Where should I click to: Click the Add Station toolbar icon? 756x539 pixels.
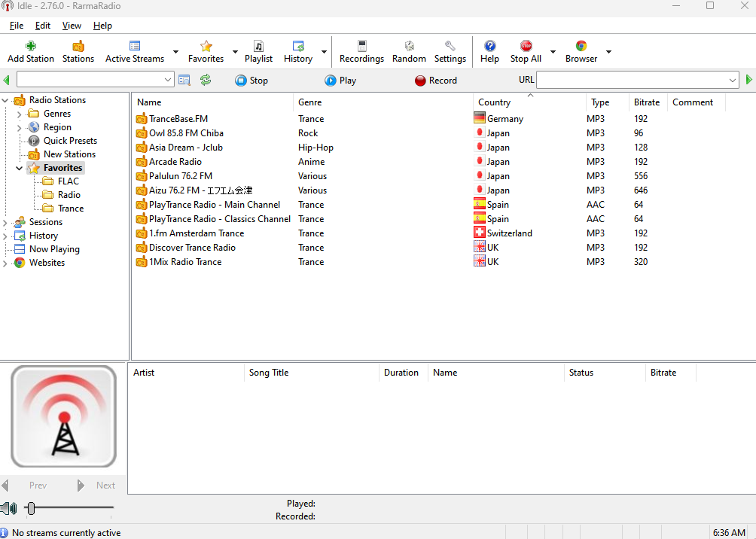click(x=31, y=46)
